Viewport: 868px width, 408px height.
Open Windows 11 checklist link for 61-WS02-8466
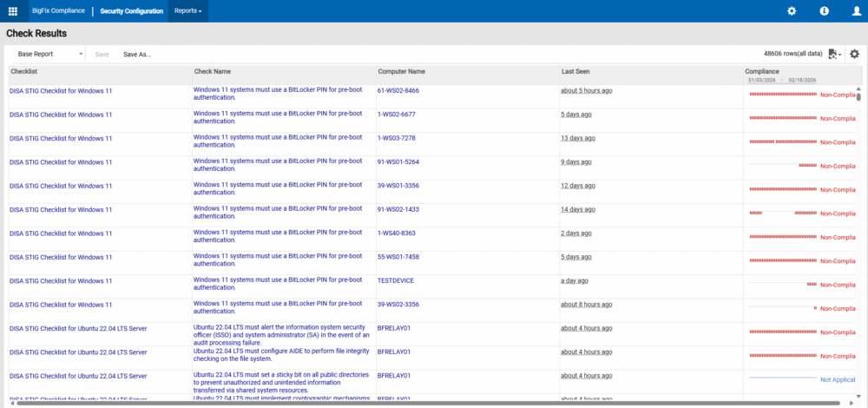tap(61, 91)
